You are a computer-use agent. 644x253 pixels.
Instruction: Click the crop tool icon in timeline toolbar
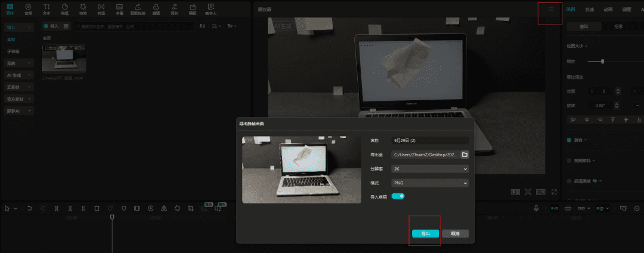[191, 208]
